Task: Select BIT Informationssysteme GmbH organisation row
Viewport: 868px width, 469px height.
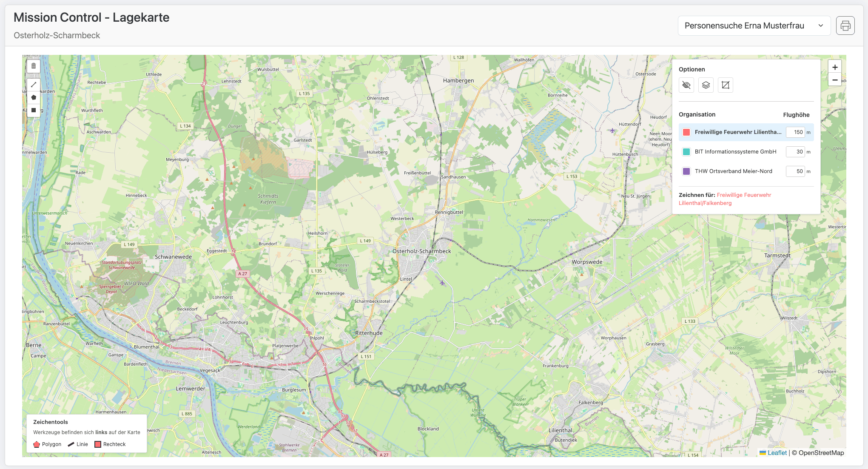Action: coord(735,152)
